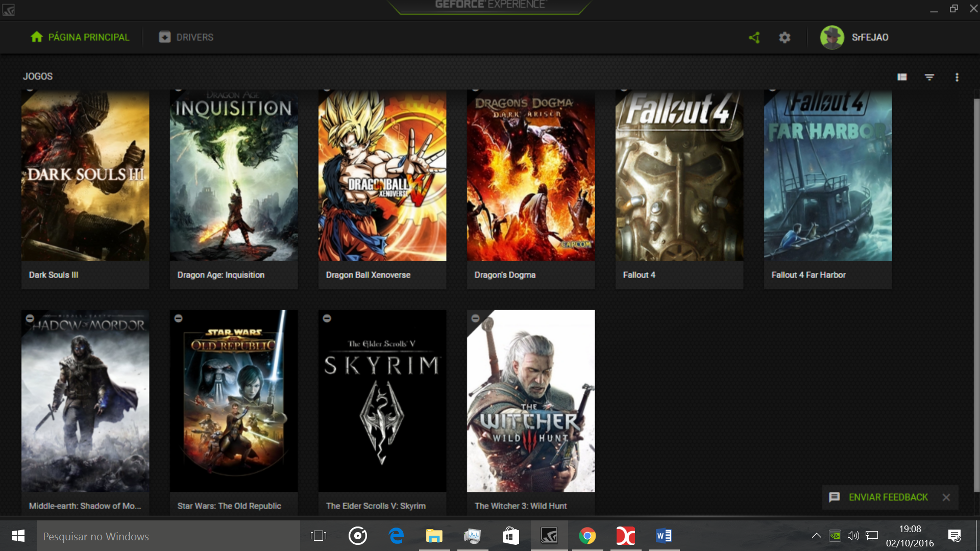980x551 pixels.
Task: Switch to the Drivers tab
Action: (x=186, y=37)
